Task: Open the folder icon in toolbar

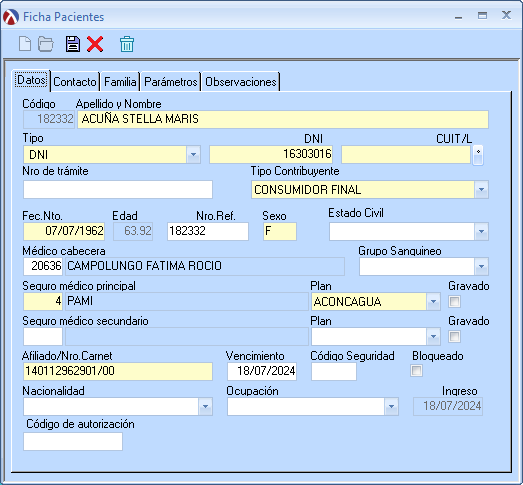Action: coord(46,44)
